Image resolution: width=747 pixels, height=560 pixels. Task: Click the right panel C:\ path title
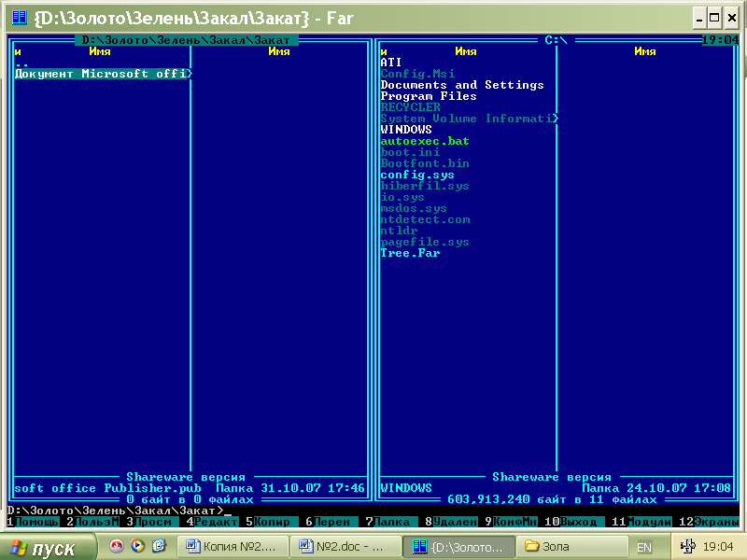pyautogui.click(x=556, y=40)
